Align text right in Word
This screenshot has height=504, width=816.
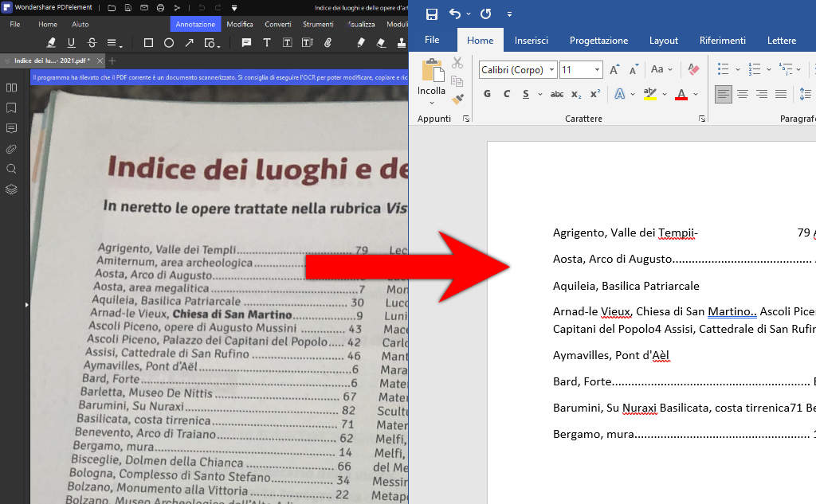(x=762, y=94)
